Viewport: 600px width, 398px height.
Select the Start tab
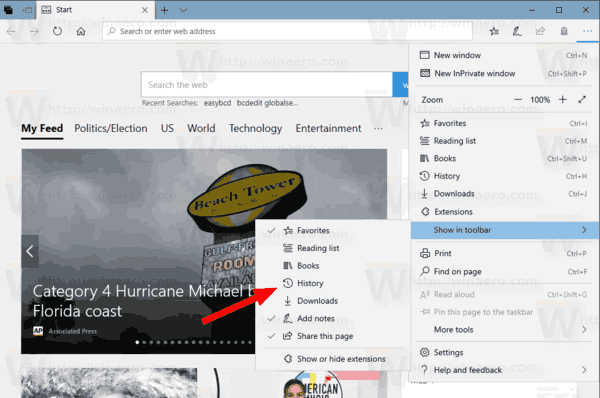point(96,10)
